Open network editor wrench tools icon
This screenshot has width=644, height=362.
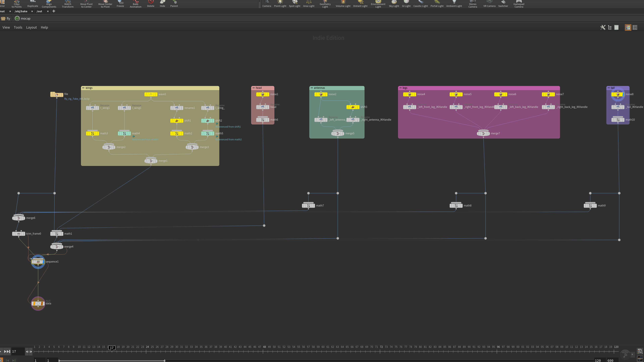603,27
